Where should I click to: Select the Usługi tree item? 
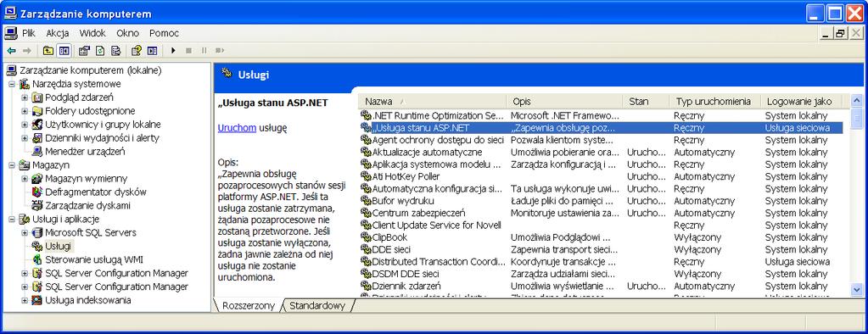pos(59,246)
